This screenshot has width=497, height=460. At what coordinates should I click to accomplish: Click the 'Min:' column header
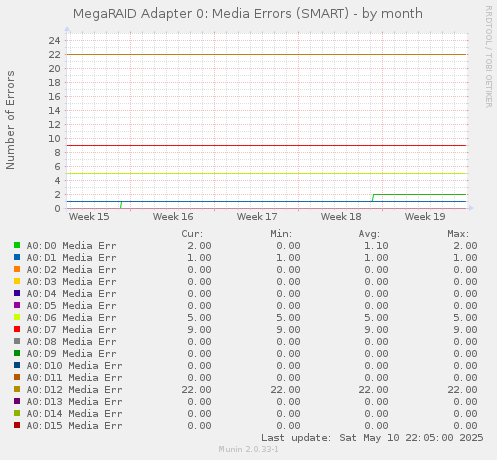(x=281, y=234)
